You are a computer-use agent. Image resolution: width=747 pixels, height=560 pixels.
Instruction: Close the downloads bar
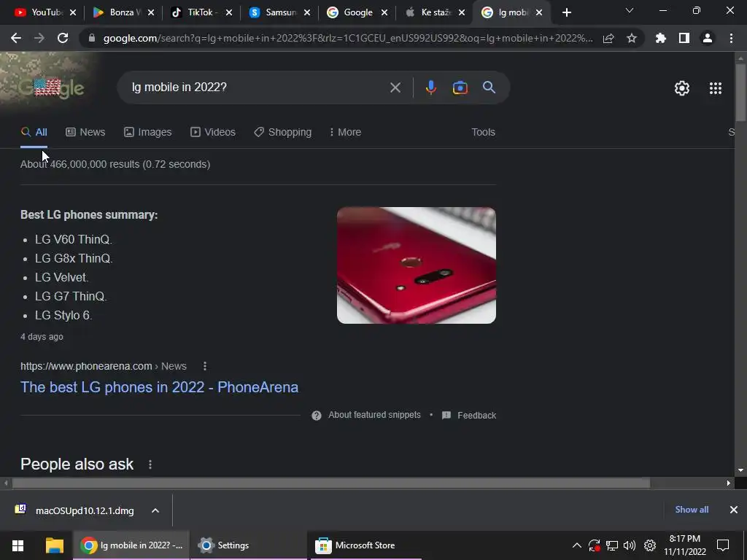pos(734,510)
